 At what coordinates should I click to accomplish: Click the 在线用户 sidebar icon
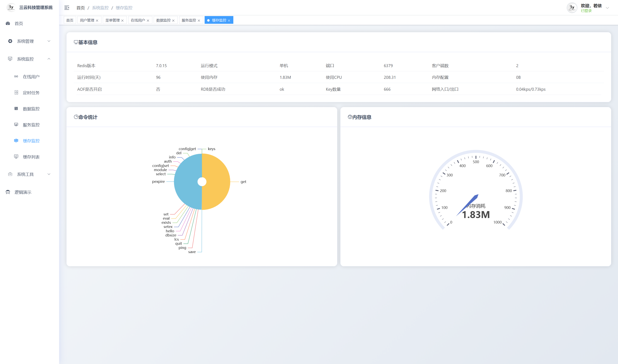click(x=16, y=76)
